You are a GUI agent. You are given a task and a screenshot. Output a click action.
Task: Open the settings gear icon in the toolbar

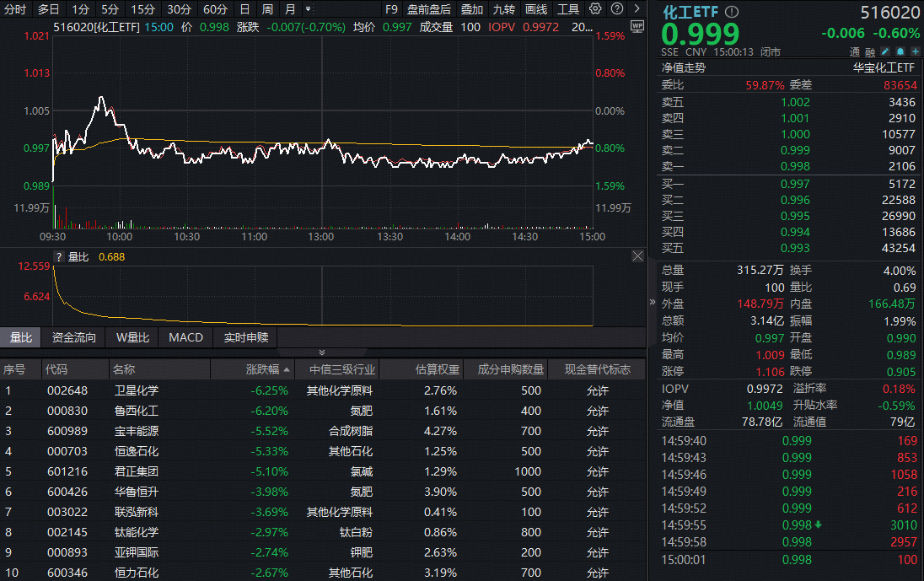(x=595, y=8)
